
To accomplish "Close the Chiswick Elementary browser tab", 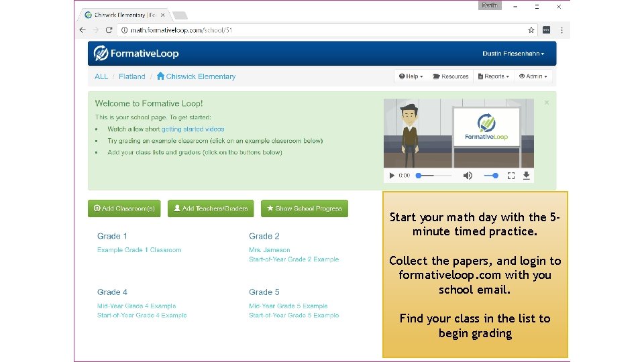I will pyautogui.click(x=162, y=15).
